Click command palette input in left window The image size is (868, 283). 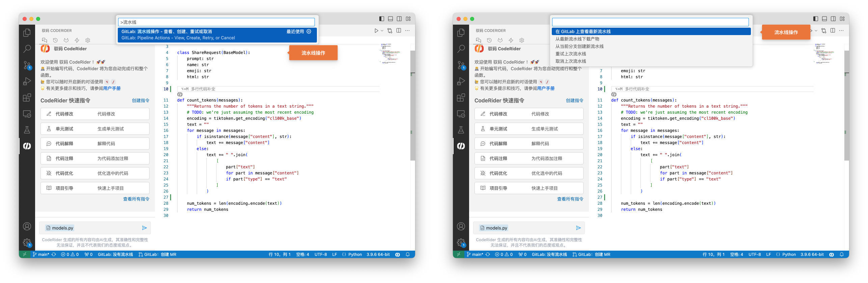216,22
